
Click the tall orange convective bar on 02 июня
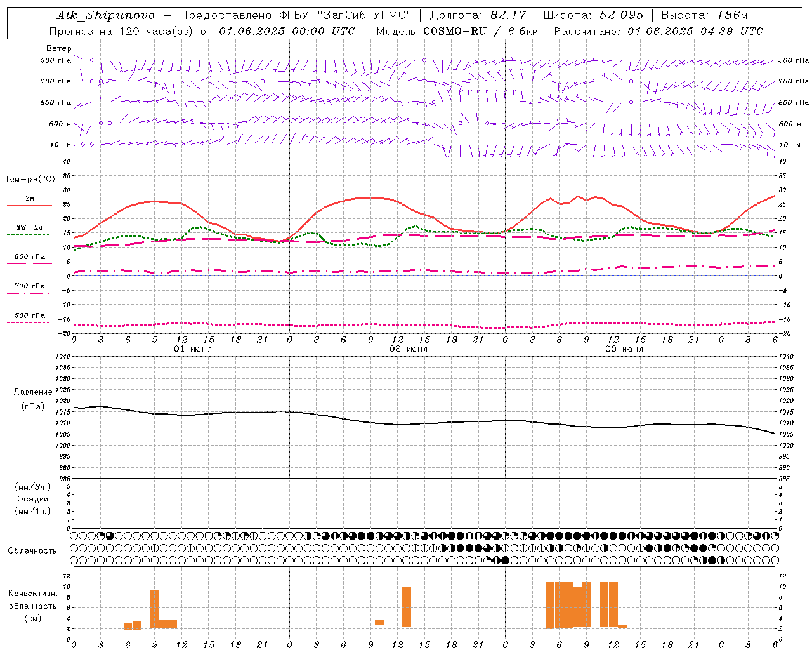click(407, 607)
